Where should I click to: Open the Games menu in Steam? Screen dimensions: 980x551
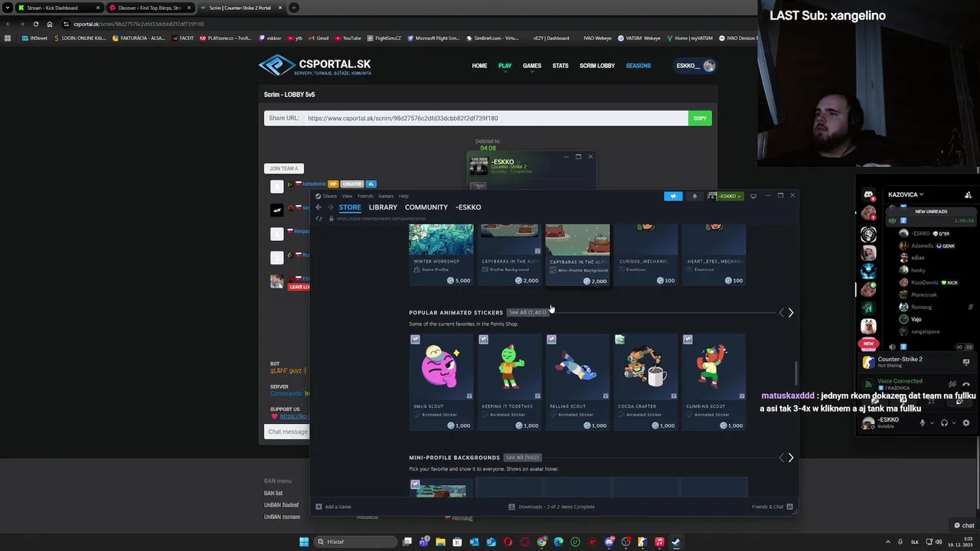pyautogui.click(x=385, y=196)
